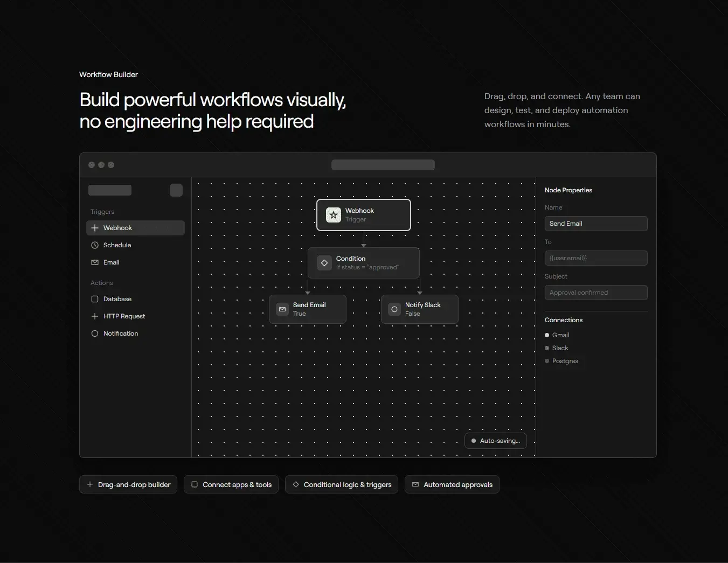Click the circle icon beside Notification

click(x=95, y=333)
